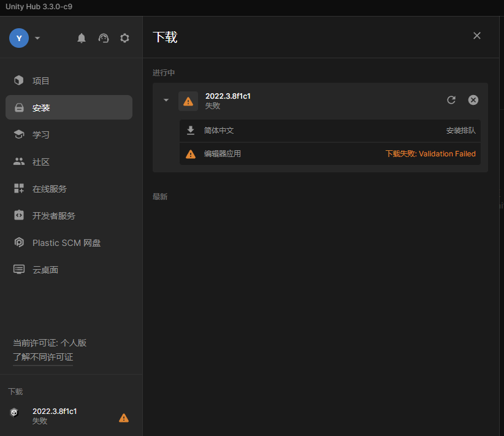The height and width of the screenshot is (436, 504).
Task: Click the 简体中文 download arrow icon
Action: pos(191,130)
